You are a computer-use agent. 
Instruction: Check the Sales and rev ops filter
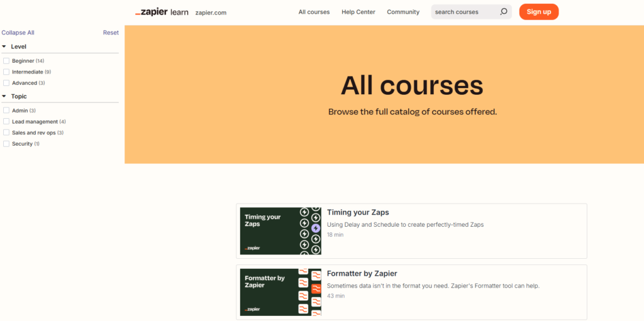6,133
